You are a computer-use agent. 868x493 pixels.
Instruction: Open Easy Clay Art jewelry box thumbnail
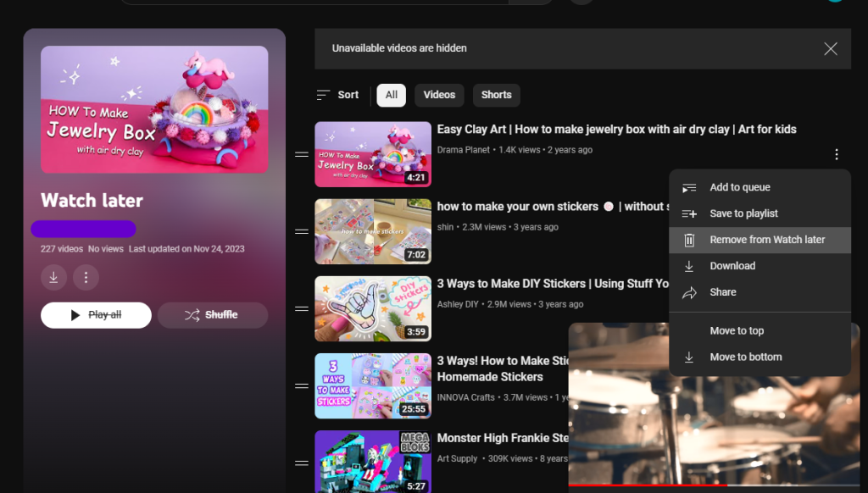(373, 154)
